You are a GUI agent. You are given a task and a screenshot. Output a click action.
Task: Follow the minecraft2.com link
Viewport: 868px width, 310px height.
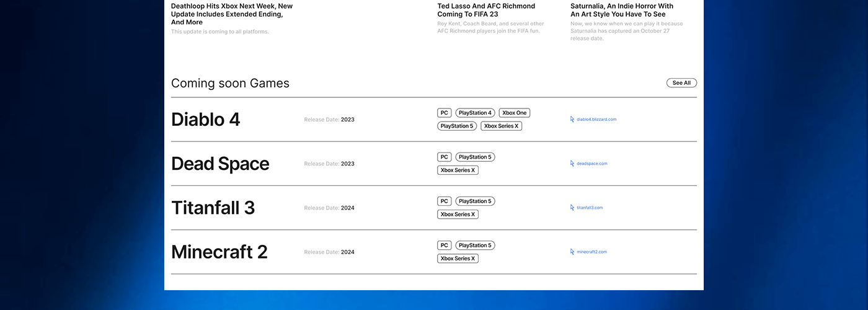(591, 252)
